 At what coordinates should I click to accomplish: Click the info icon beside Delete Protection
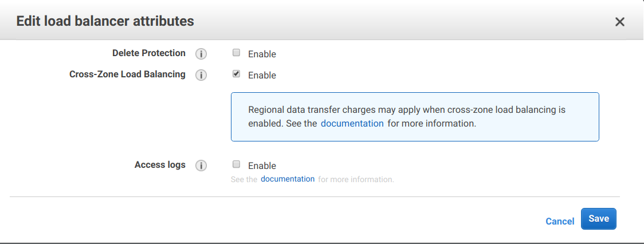(201, 54)
